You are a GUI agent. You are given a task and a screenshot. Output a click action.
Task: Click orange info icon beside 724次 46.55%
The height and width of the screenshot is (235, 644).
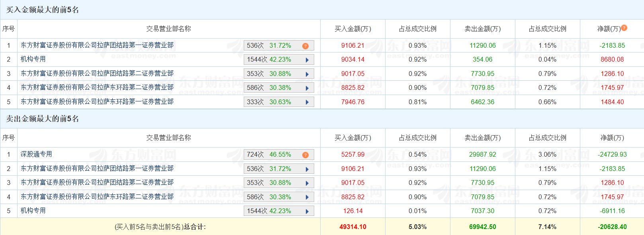tap(305, 155)
